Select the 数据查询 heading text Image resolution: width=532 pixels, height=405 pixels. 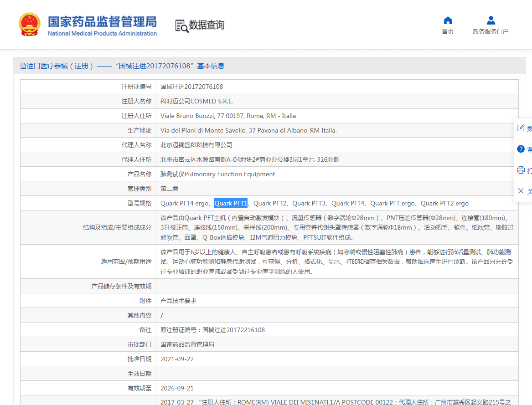tap(207, 25)
